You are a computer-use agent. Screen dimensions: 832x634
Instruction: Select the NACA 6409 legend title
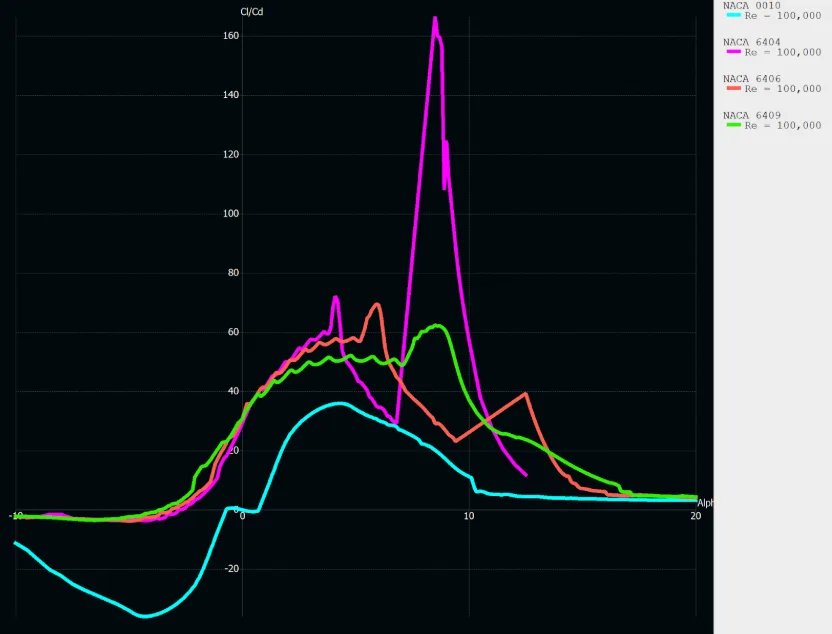(752, 115)
